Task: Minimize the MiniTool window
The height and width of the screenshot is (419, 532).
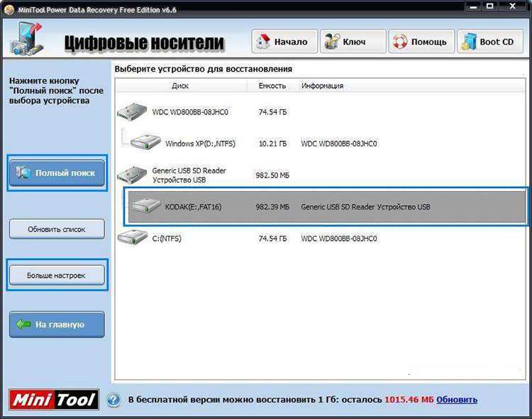Action: pos(474,6)
